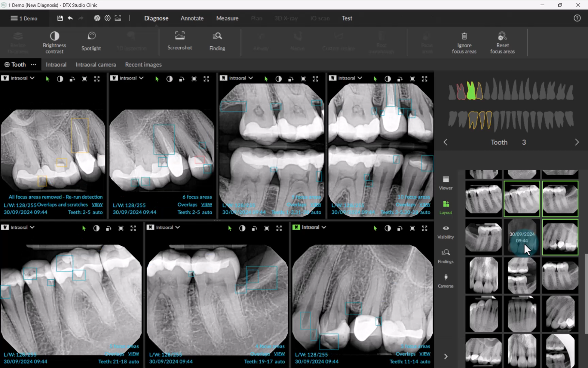
Task: Switch to the Measure tab
Action: pos(227,18)
